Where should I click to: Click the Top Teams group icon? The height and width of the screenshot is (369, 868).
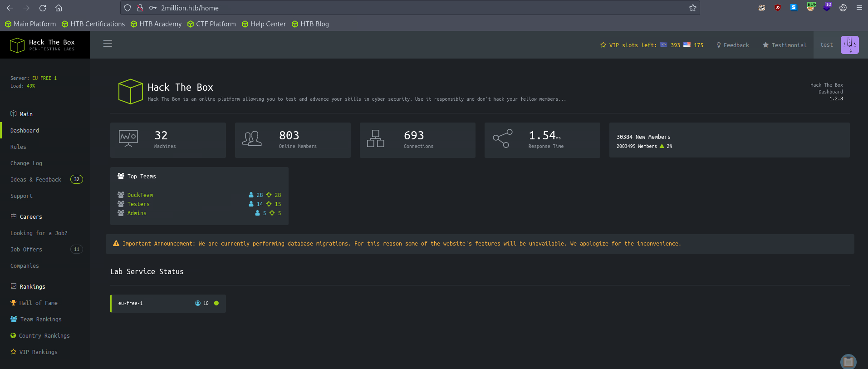[121, 176]
